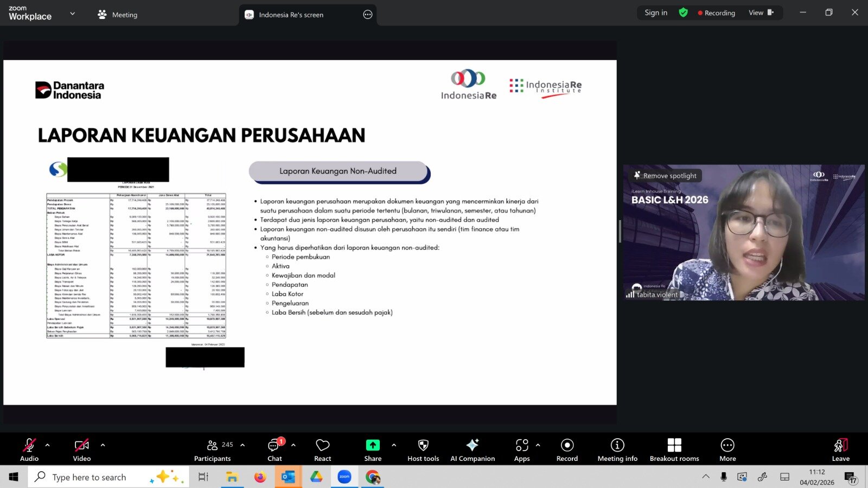Open the Zoom Workplace dropdown chevron
868x488 pixels.
[73, 14]
